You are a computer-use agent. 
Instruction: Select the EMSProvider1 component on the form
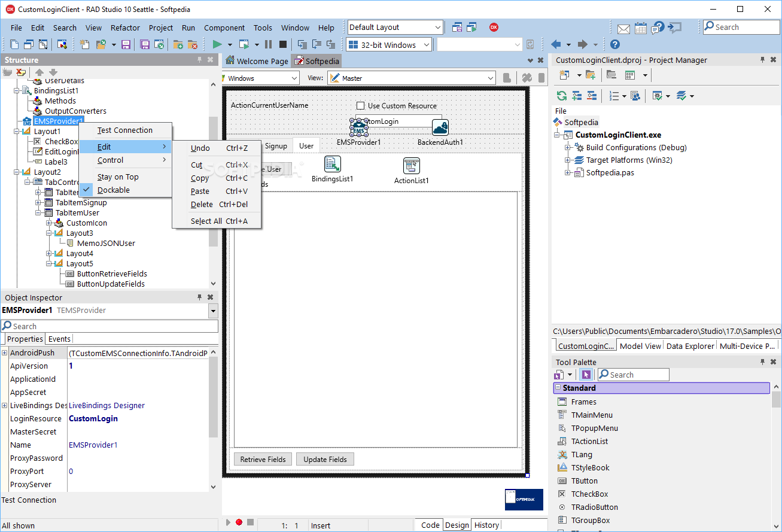(358, 127)
